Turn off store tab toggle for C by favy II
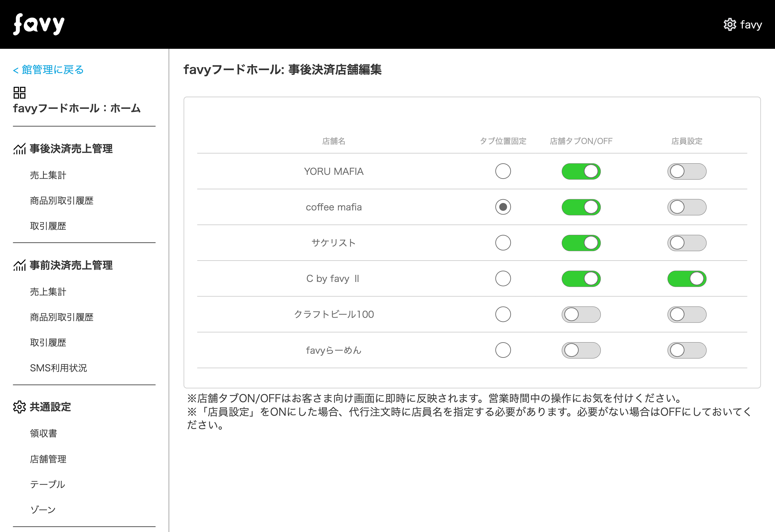775x532 pixels. pos(581,279)
